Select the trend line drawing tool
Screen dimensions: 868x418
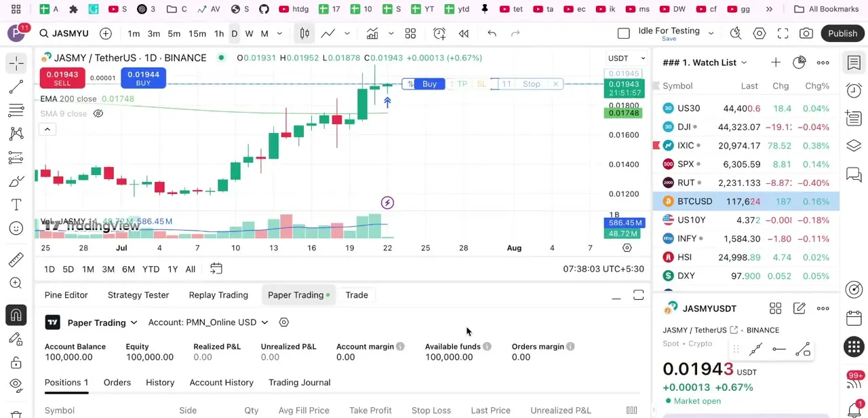point(16,87)
